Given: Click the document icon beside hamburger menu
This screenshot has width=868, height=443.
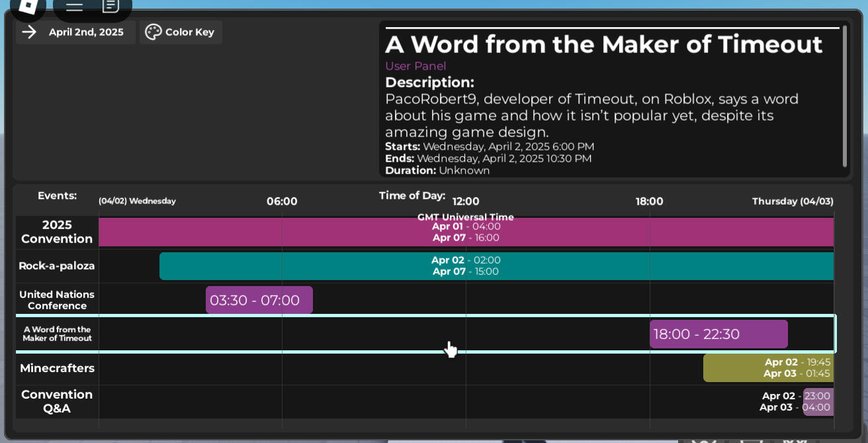Looking at the screenshot, I should click(110, 7).
